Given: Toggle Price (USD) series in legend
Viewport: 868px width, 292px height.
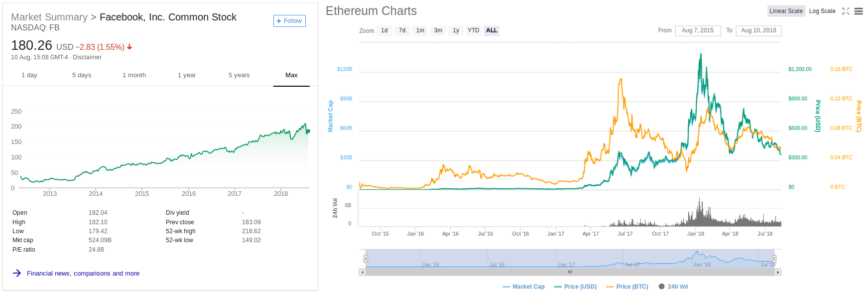Looking at the screenshot, I should tap(575, 287).
